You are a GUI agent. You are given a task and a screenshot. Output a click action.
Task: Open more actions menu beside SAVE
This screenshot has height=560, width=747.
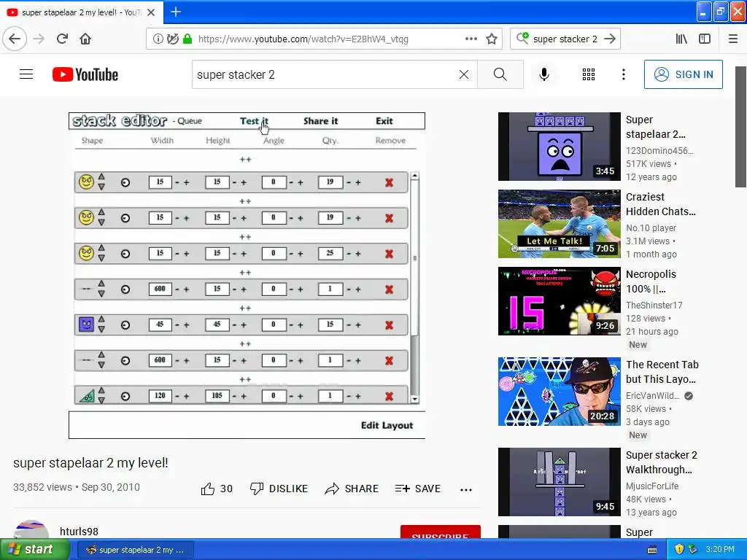[466, 489]
